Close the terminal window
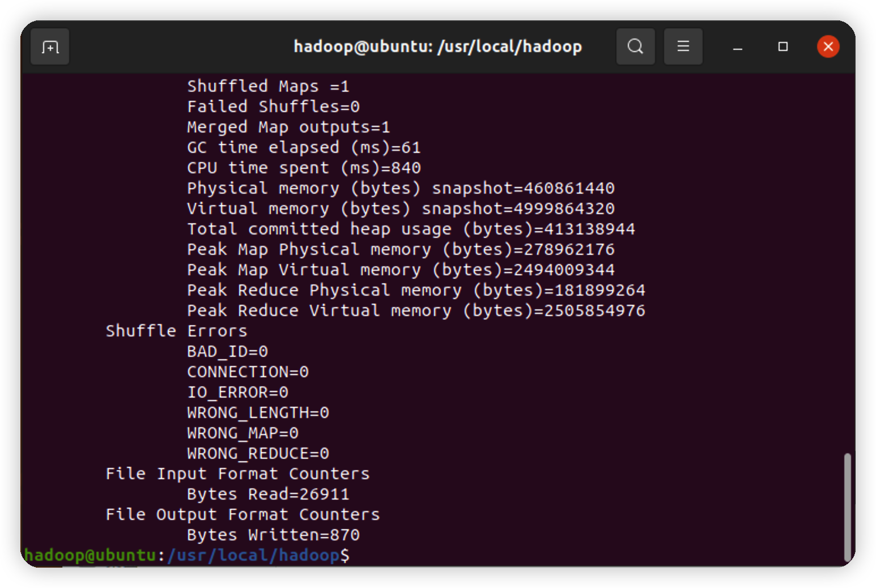The height and width of the screenshot is (588, 876). [828, 46]
